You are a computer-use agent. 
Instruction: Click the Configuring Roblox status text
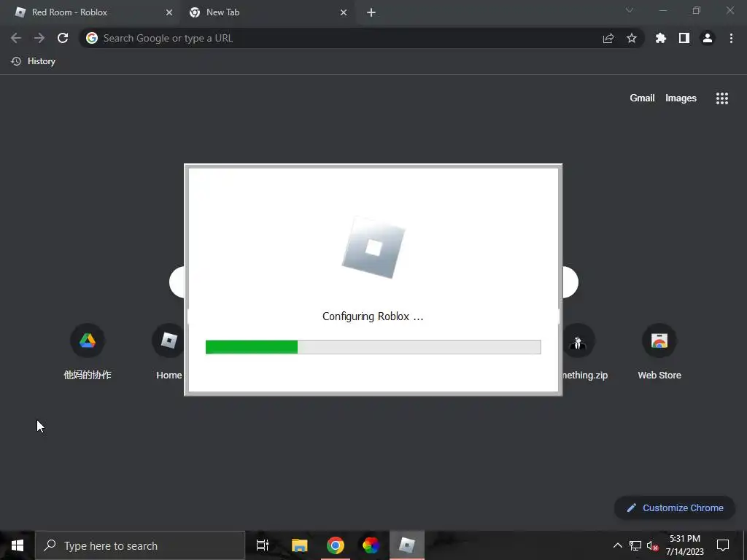tap(373, 316)
